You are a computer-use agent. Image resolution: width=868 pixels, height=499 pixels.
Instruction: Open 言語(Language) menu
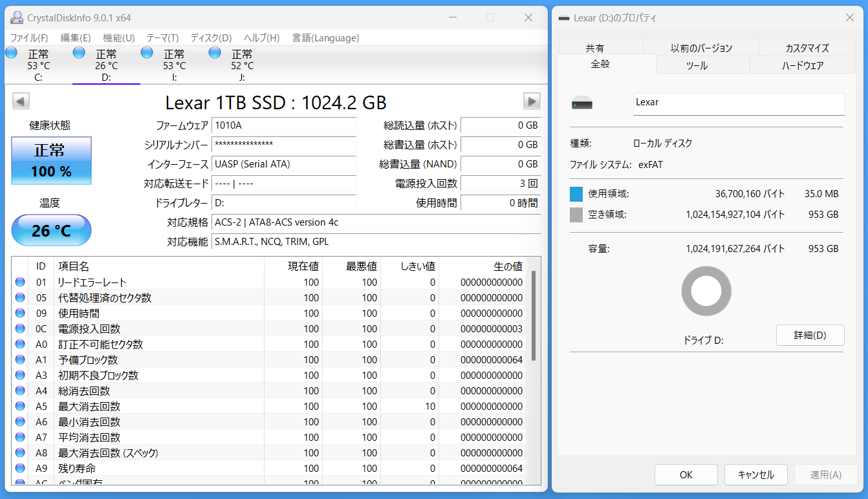(x=326, y=38)
